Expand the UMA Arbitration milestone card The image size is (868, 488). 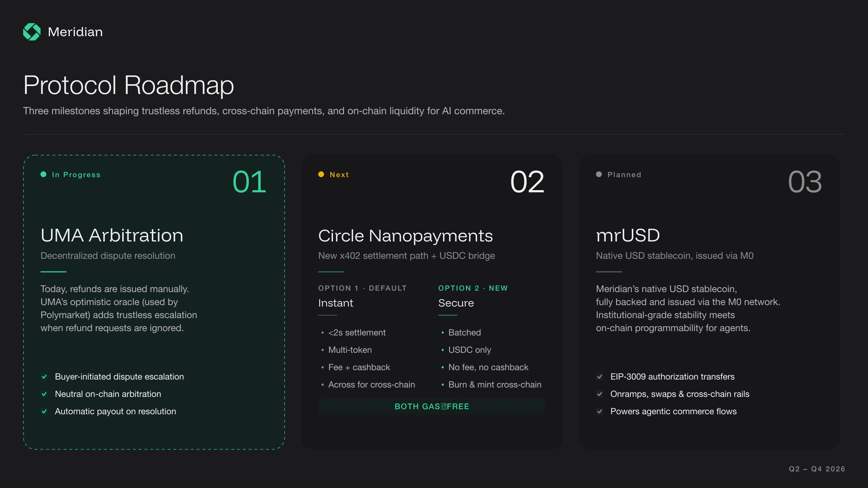pyautogui.click(x=112, y=235)
